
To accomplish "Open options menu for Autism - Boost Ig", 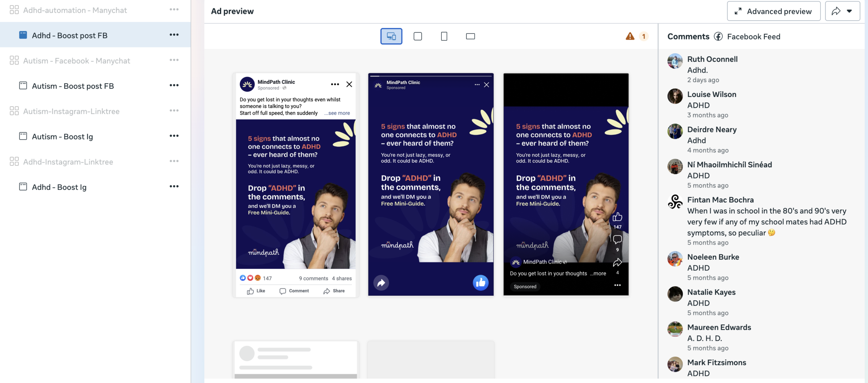I will (174, 136).
